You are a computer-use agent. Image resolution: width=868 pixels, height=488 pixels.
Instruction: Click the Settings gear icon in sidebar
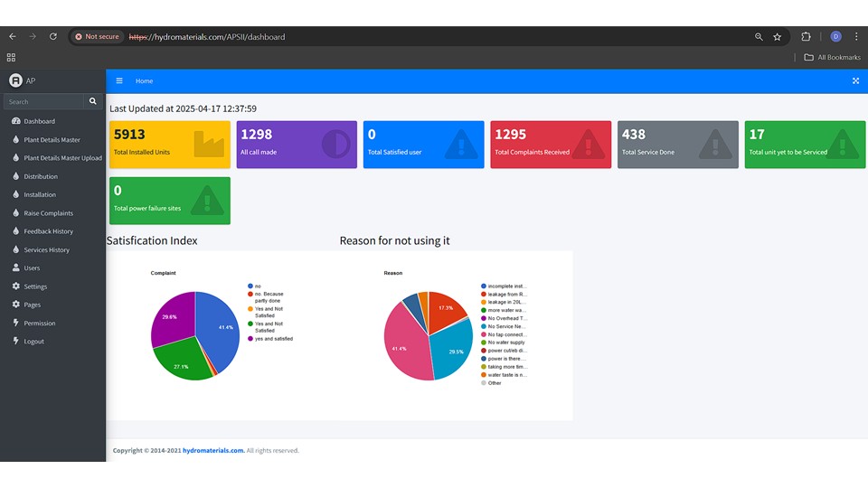click(15, 286)
